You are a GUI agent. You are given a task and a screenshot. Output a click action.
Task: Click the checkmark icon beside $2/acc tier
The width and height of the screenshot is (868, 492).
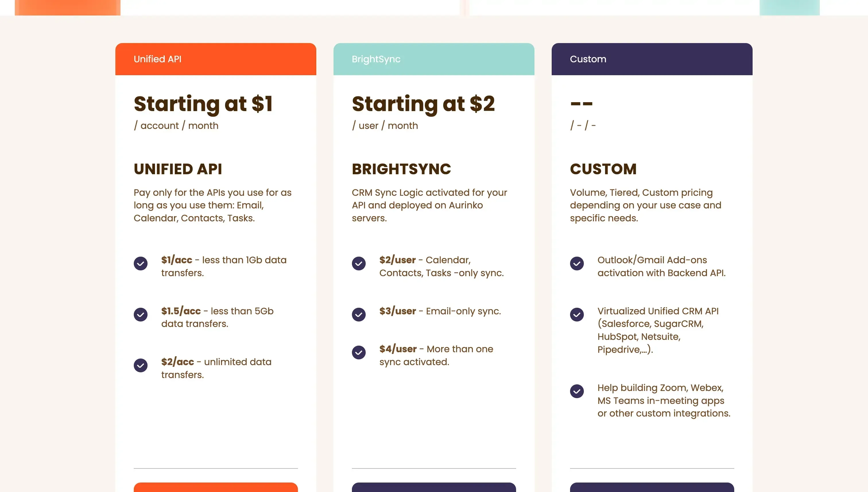point(141,365)
